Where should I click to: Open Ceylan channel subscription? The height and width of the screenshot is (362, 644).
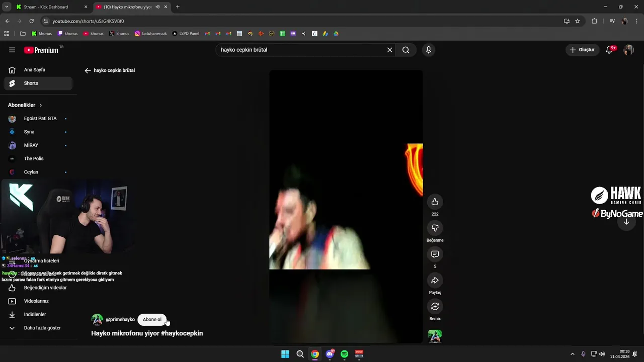click(x=38, y=172)
